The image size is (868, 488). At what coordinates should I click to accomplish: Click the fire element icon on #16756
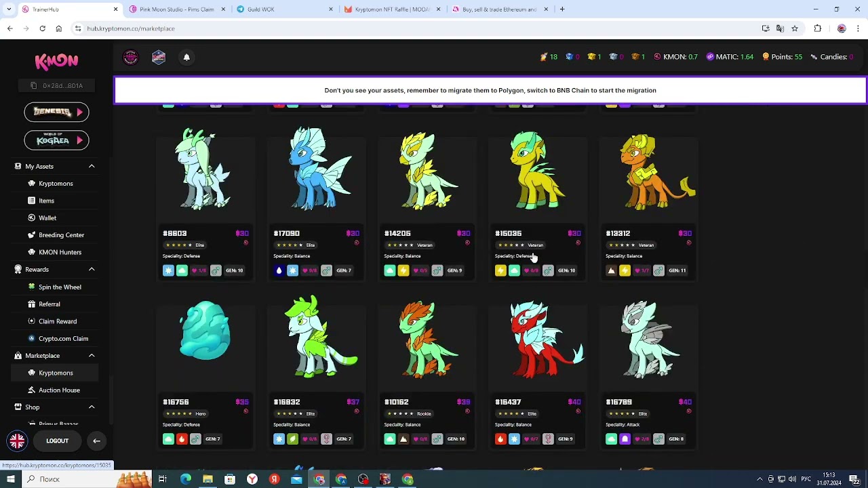click(182, 439)
